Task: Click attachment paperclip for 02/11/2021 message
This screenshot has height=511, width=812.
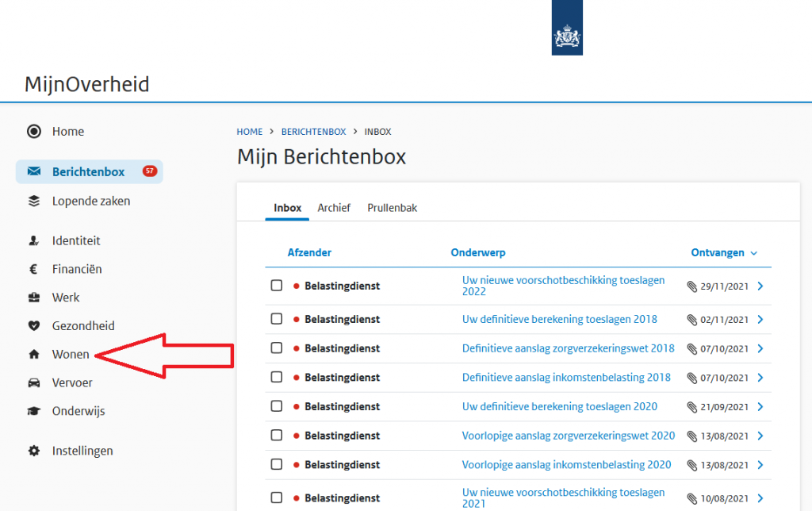Action: coord(691,320)
